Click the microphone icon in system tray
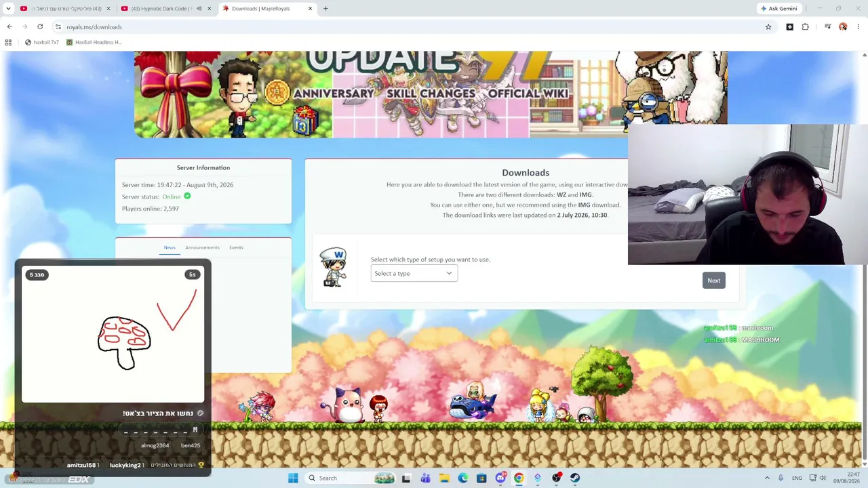Screen dimensions: 868x488 tap(781, 478)
